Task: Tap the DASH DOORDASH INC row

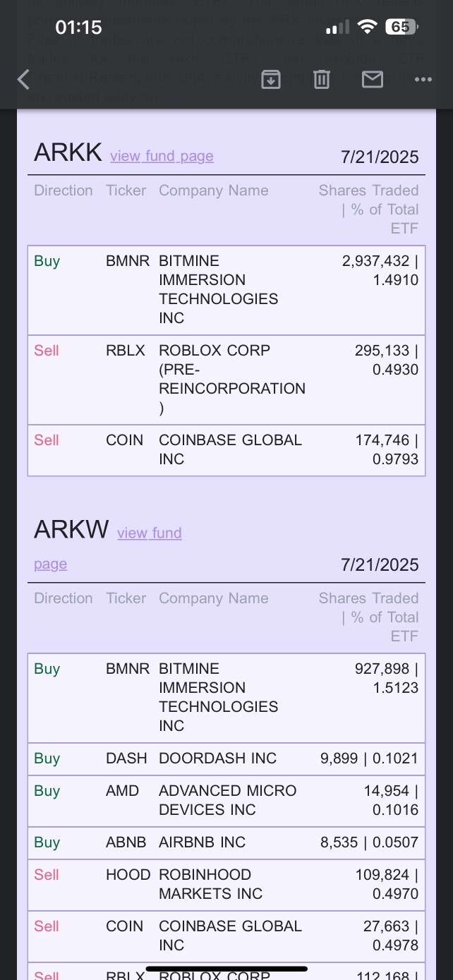Action: tap(226, 758)
